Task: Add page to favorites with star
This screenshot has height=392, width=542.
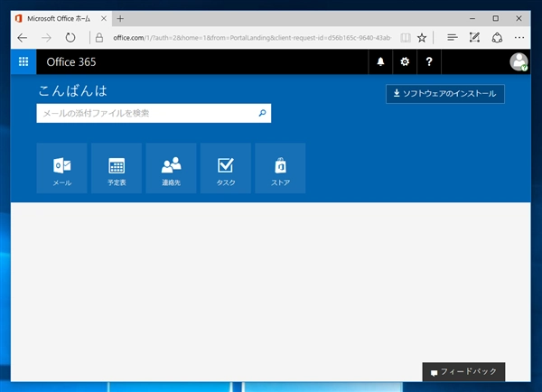Action: point(422,38)
